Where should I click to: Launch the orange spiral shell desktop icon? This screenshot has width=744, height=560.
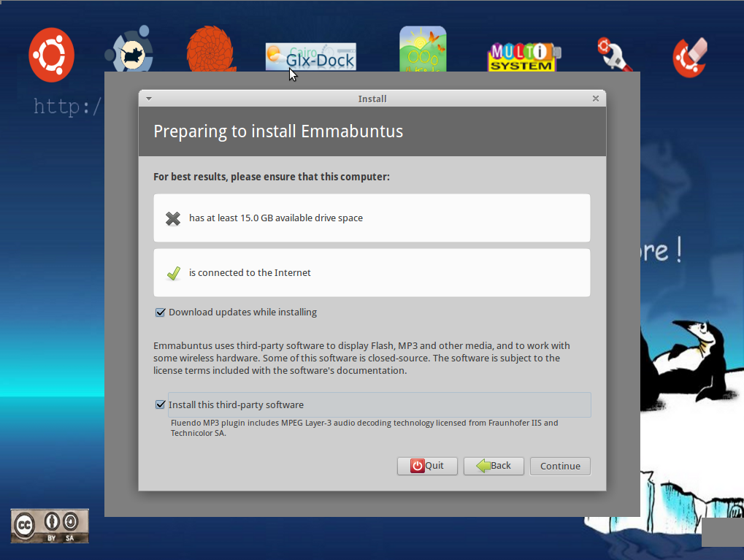pos(210,49)
